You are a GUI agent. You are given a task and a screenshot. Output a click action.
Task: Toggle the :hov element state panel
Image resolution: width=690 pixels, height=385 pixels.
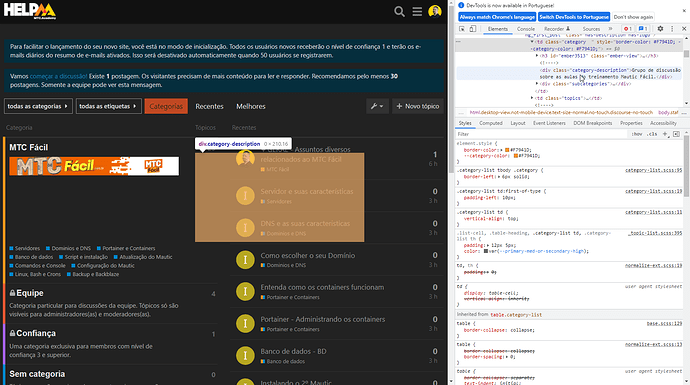click(637, 134)
